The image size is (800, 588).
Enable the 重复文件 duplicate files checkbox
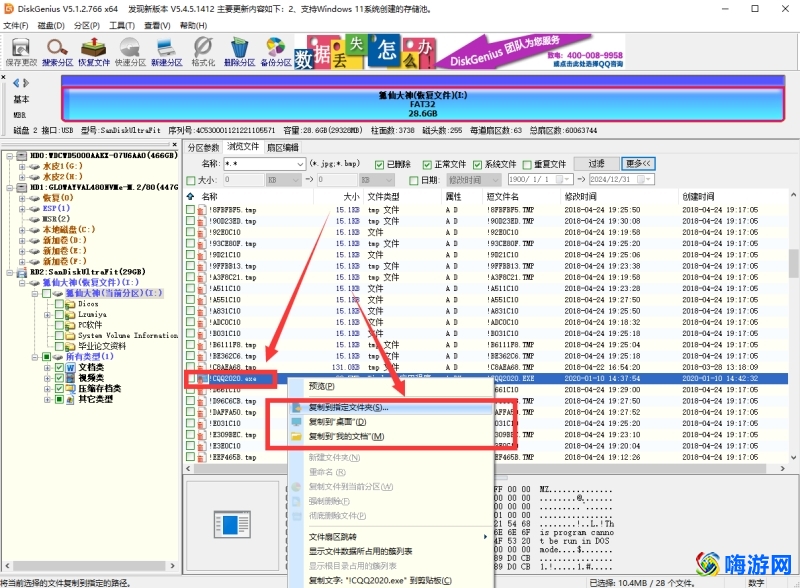(527, 164)
